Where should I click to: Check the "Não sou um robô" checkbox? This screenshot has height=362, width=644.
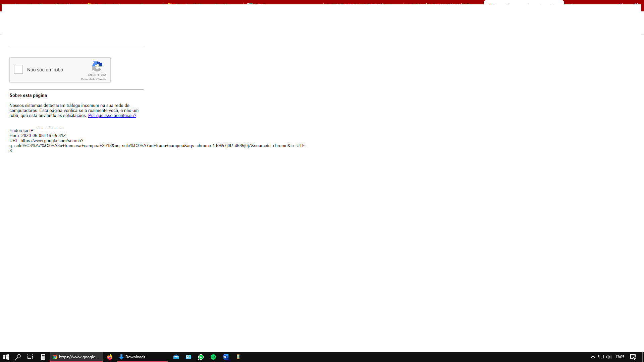(x=18, y=69)
